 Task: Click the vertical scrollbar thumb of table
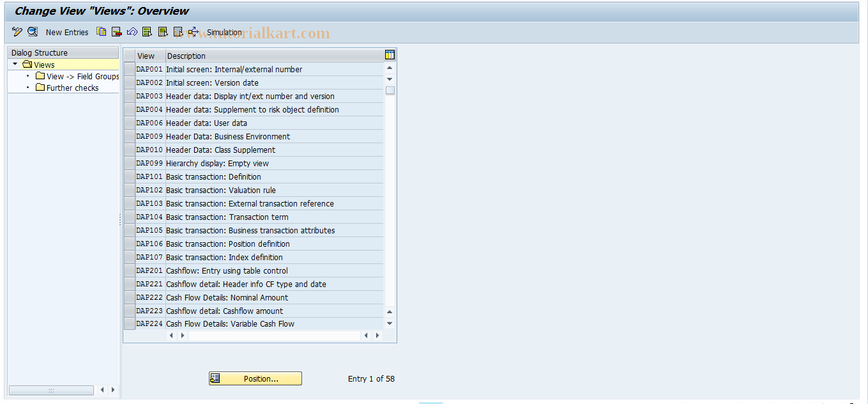[390, 90]
